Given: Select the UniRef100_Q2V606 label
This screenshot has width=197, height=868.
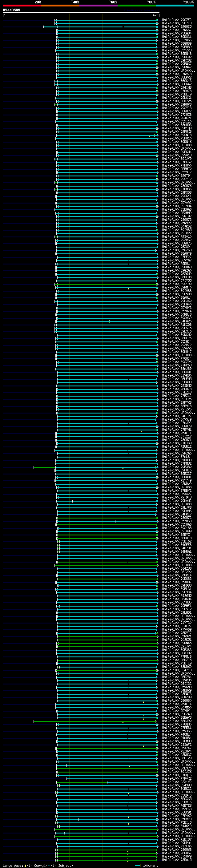Looking at the screenshot, I should tap(177, 349).
